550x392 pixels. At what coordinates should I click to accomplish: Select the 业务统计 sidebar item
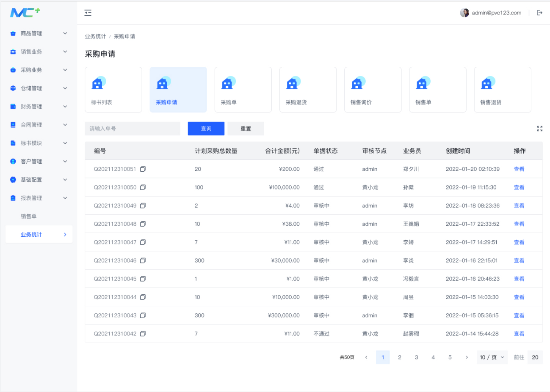[x=39, y=234]
